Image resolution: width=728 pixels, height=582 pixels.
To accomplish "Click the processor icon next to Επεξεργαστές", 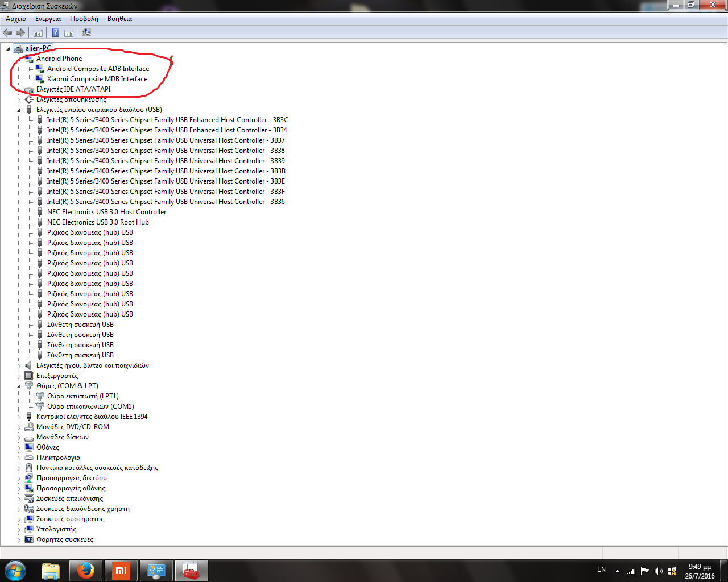I will tap(29, 376).
